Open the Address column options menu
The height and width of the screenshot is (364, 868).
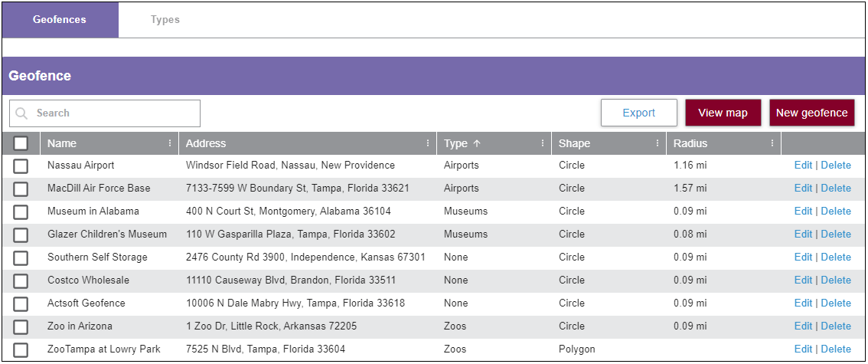pos(428,143)
